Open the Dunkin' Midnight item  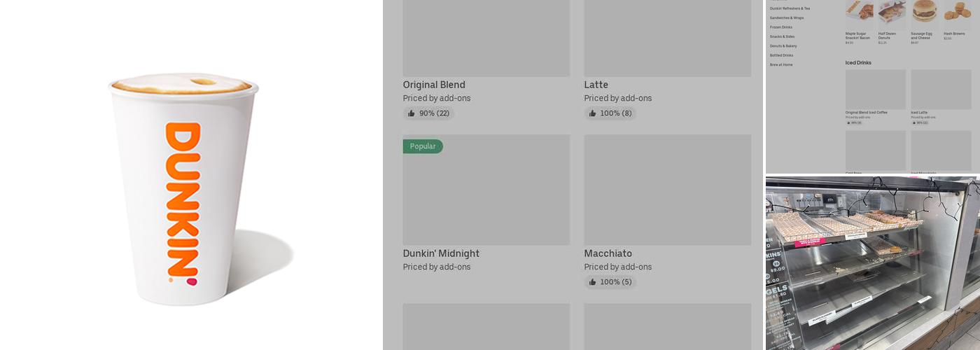441,253
